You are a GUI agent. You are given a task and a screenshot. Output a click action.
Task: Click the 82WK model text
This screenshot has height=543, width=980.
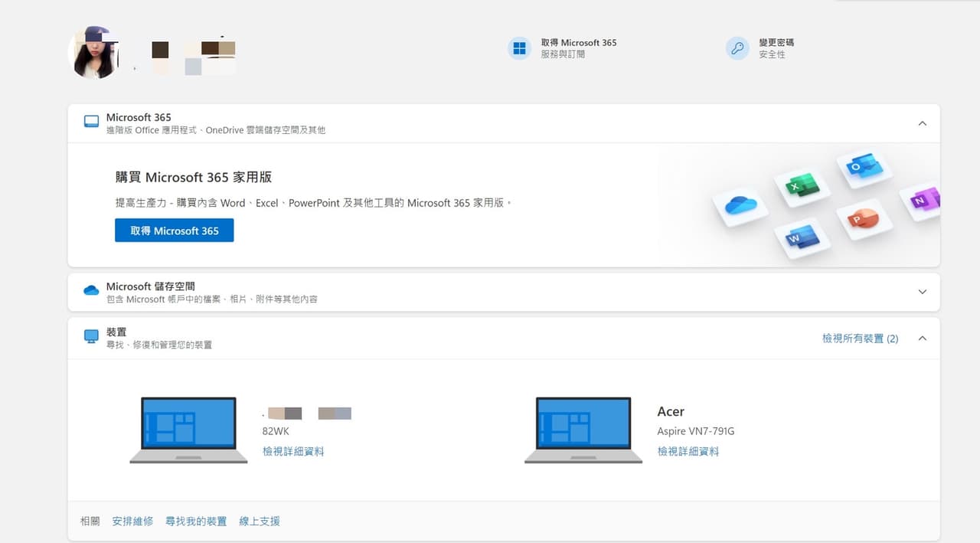(276, 431)
